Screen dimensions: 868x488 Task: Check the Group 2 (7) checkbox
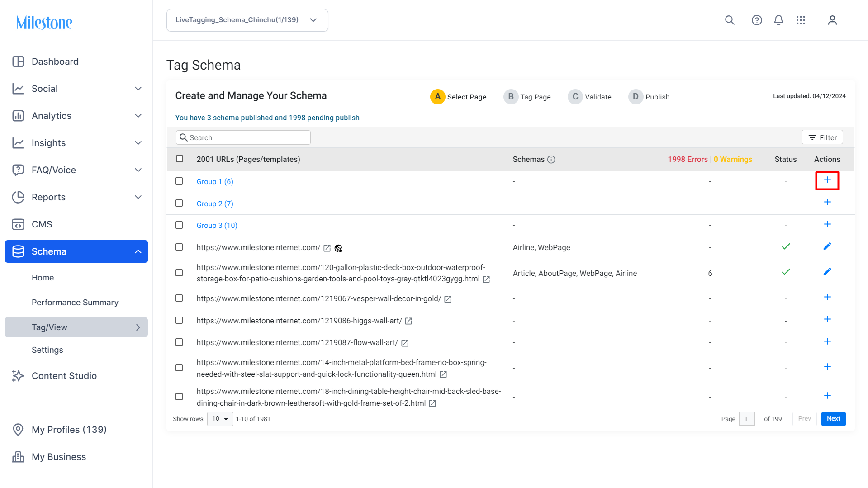[179, 204]
